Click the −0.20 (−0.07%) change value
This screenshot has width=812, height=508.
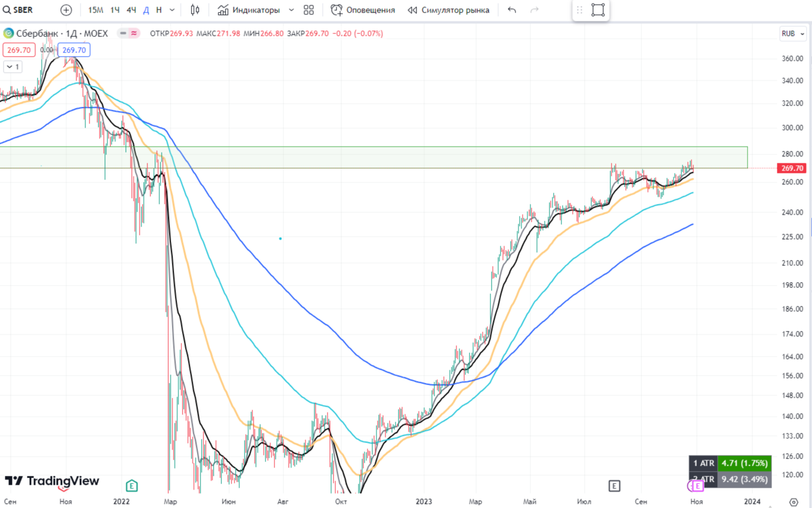tap(357, 33)
